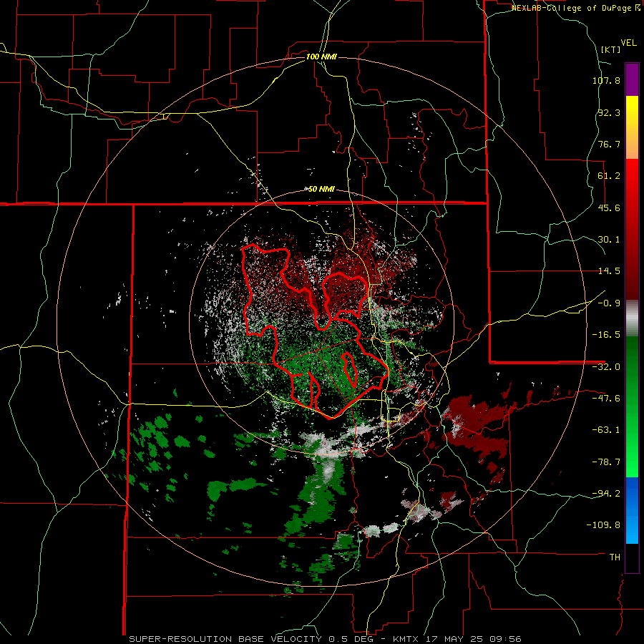Select the purple segment of the color bar
Screen dimensions: 644x644
pos(632,79)
